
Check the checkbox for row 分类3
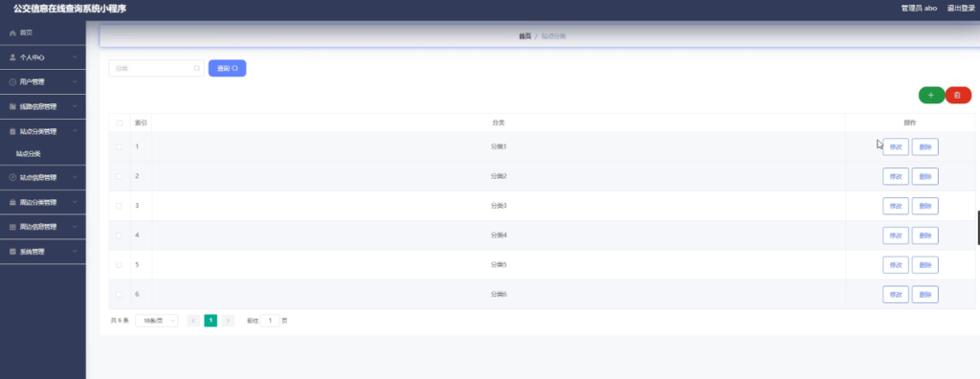pos(120,206)
